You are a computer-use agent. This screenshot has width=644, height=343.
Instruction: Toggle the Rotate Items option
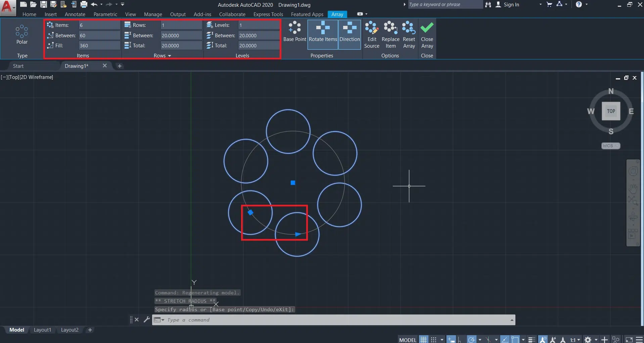click(x=323, y=35)
